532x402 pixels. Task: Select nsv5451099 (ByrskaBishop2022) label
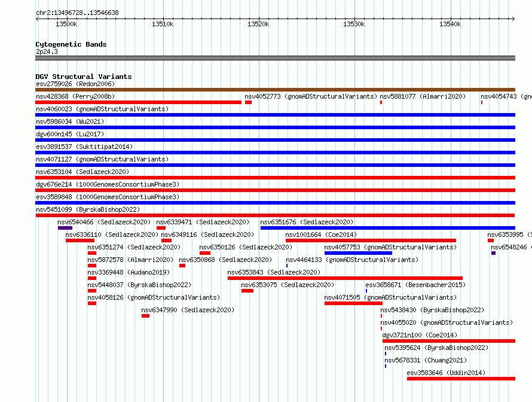click(88, 209)
